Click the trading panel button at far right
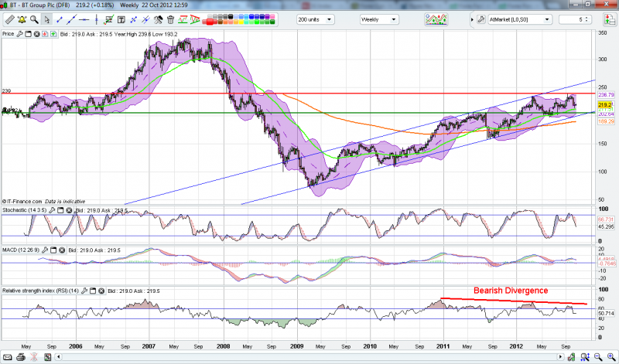 coord(607,19)
